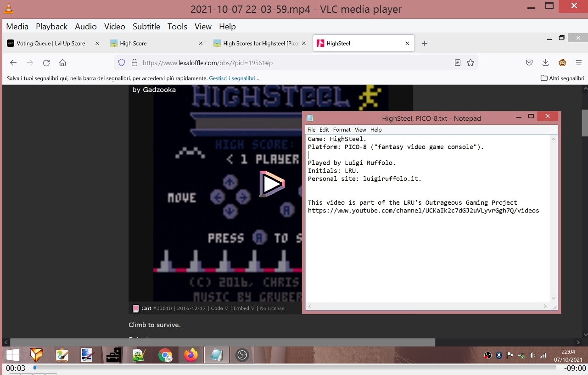588x375 pixels.
Task: Toggle reader view icon in the address bar
Action: tap(457, 63)
